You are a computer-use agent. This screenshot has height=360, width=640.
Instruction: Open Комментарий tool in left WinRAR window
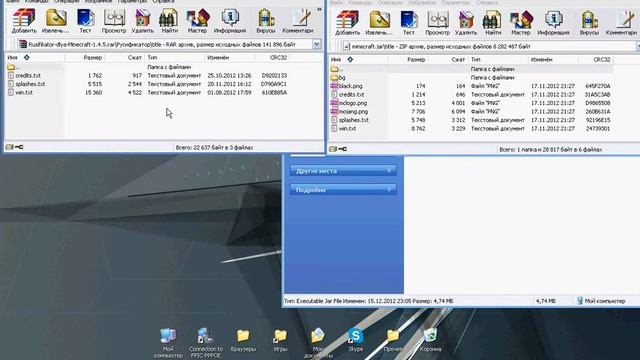[x=298, y=20]
